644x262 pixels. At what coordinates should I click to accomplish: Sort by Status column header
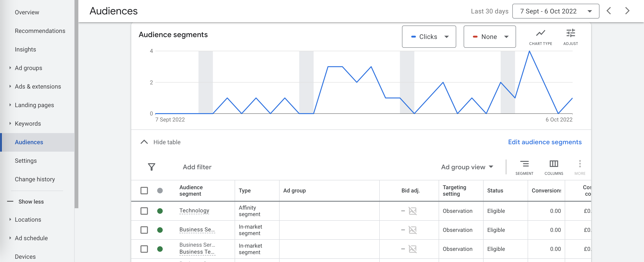click(495, 191)
